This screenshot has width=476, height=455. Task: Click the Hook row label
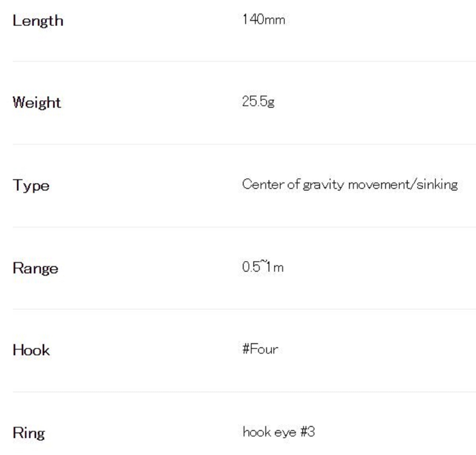(x=31, y=350)
